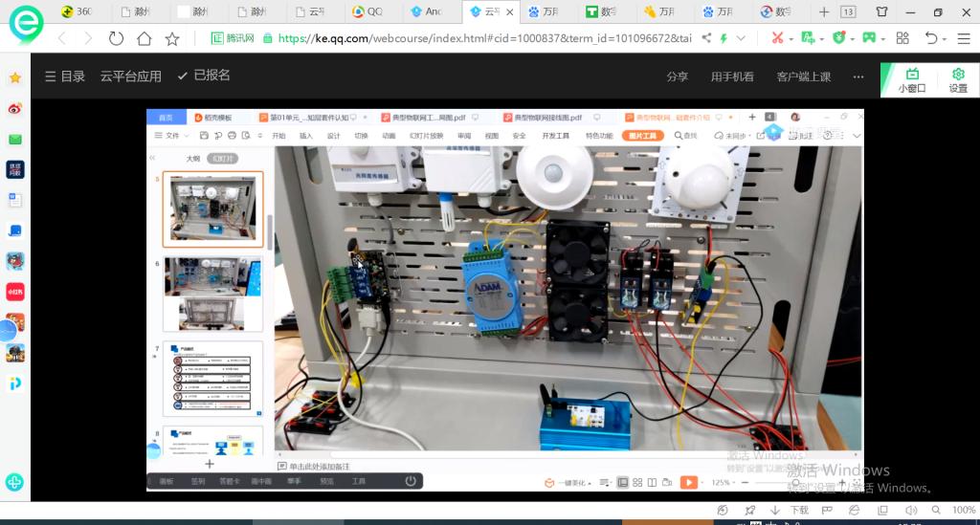Image resolution: width=980 pixels, height=525 pixels.
Task: Click the 小窗口 mini-window icon
Action: point(911,80)
